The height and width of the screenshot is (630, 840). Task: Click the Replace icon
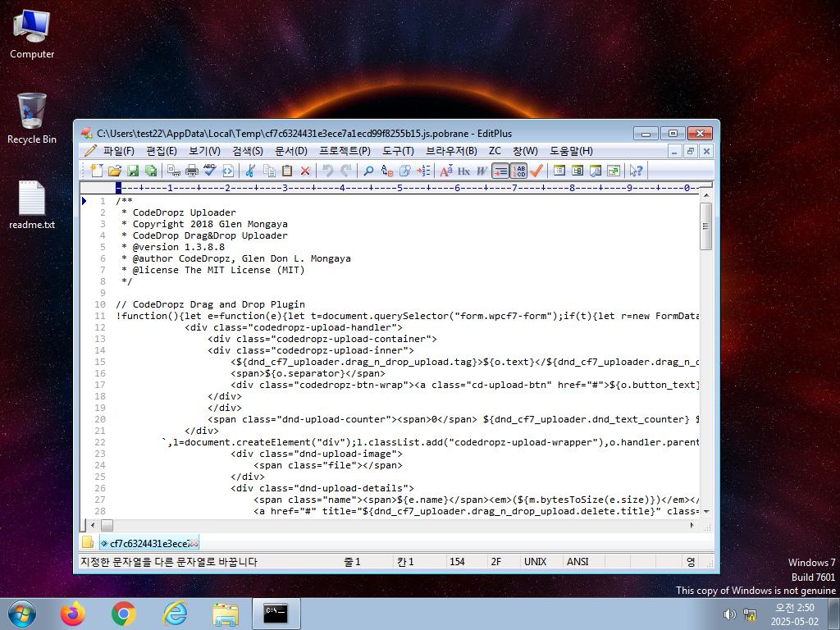point(387,171)
